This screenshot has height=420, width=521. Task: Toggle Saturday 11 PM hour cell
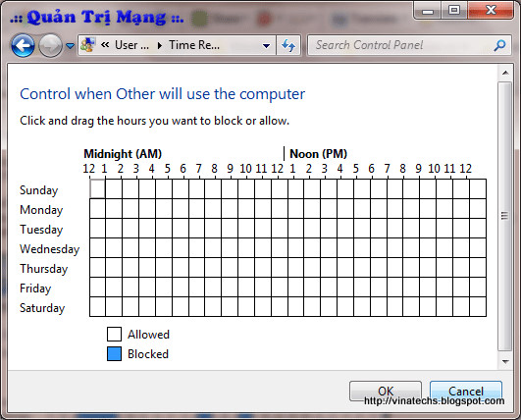tap(478, 306)
